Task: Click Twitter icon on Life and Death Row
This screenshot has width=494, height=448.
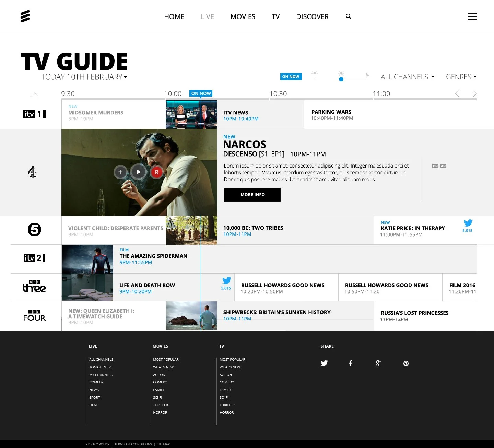Action: (226, 280)
